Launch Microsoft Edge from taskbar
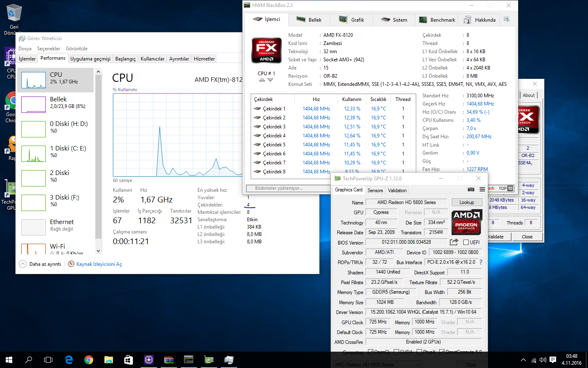 point(69,360)
